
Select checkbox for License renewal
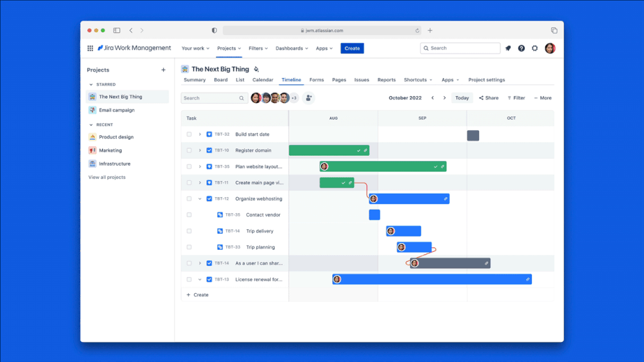click(189, 280)
